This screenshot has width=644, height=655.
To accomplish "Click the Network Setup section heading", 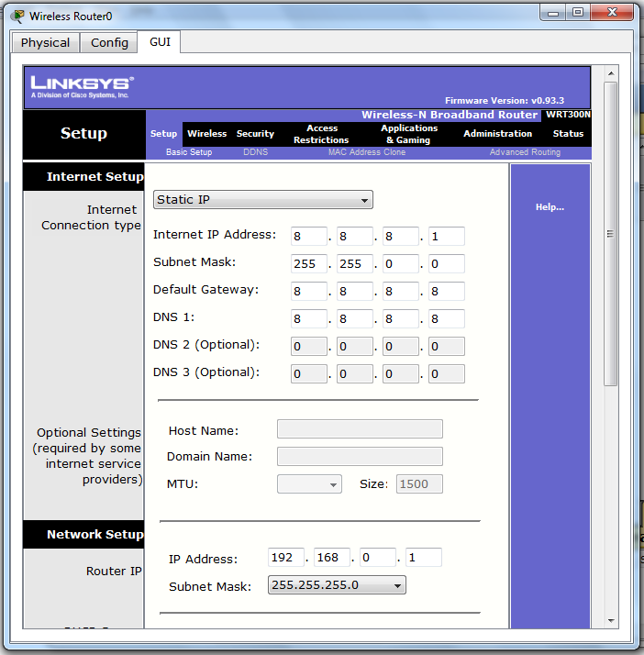I will pos(95,535).
